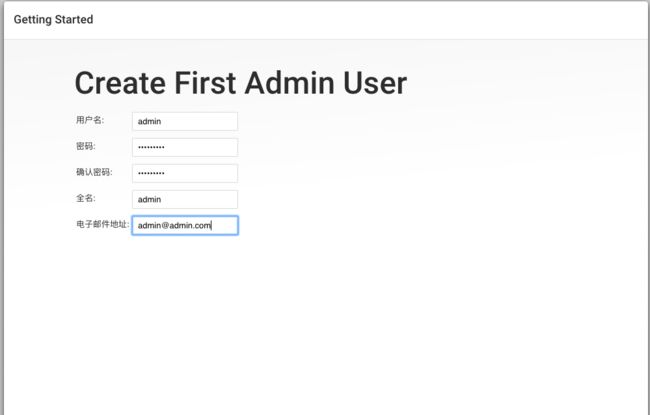Click the word "Getting" in the header

click(32, 20)
